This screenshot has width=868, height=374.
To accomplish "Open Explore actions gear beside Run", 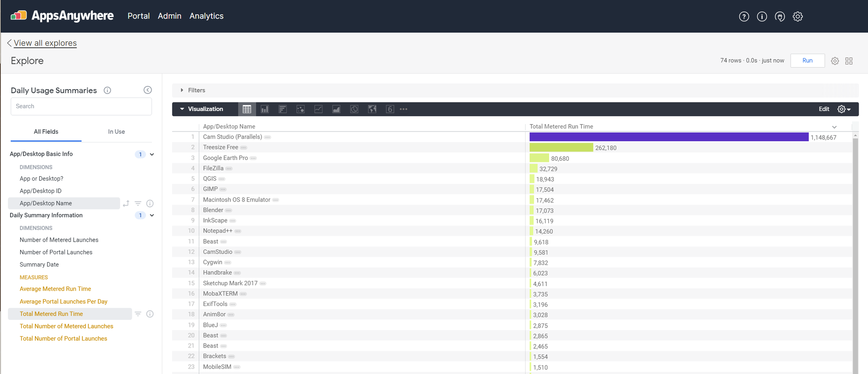I will (x=835, y=61).
